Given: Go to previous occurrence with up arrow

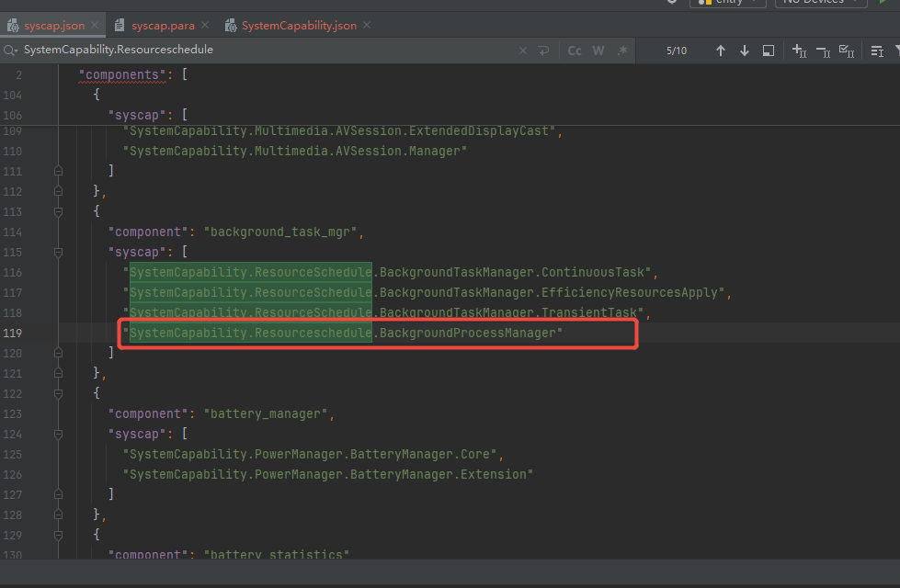Looking at the screenshot, I should [x=721, y=51].
